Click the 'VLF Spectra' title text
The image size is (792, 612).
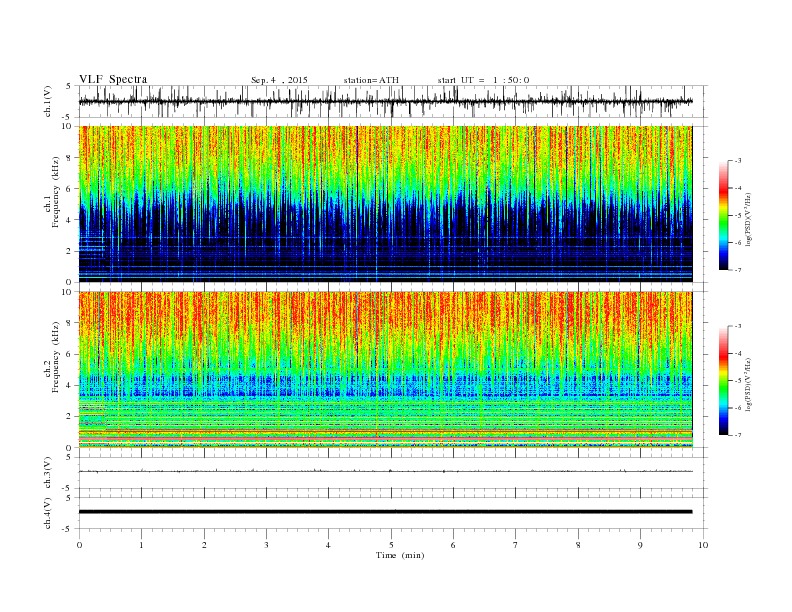(113, 79)
